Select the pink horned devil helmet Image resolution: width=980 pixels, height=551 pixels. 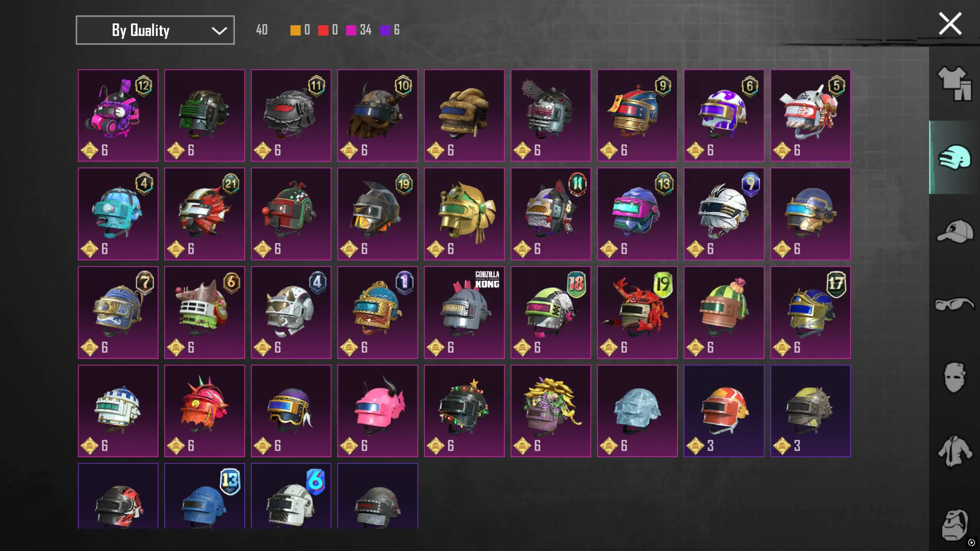pyautogui.click(x=378, y=411)
